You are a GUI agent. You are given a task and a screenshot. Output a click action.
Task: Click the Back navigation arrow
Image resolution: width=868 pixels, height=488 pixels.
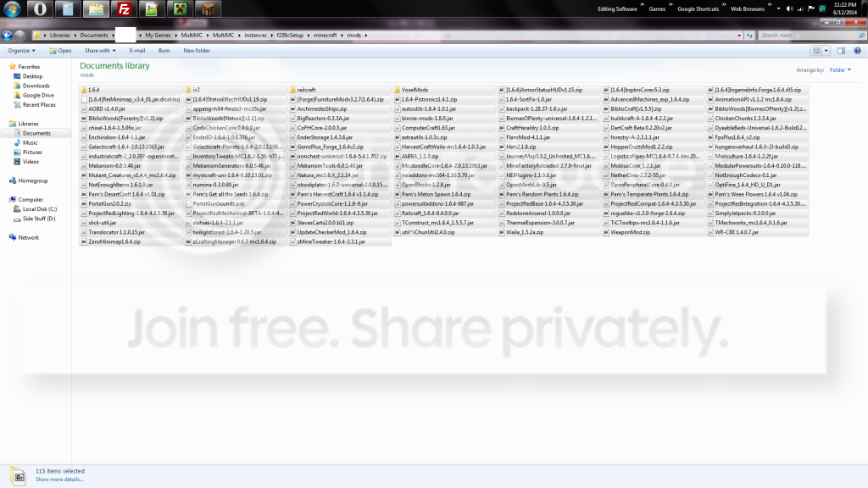pos(8,36)
